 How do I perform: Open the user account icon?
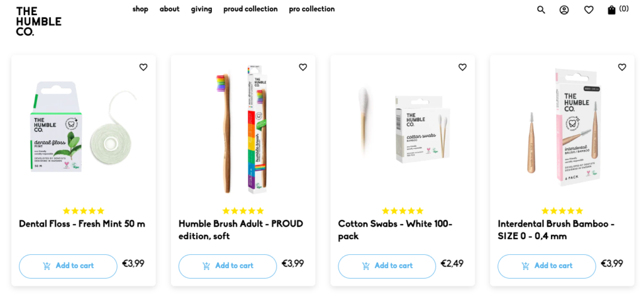click(x=564, y=10)
